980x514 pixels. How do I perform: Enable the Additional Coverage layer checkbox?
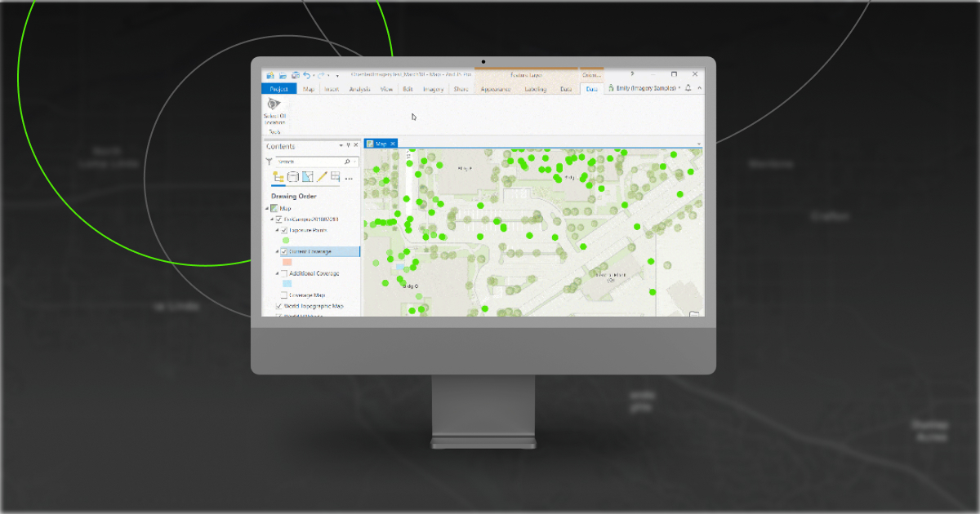coord(284,273)
